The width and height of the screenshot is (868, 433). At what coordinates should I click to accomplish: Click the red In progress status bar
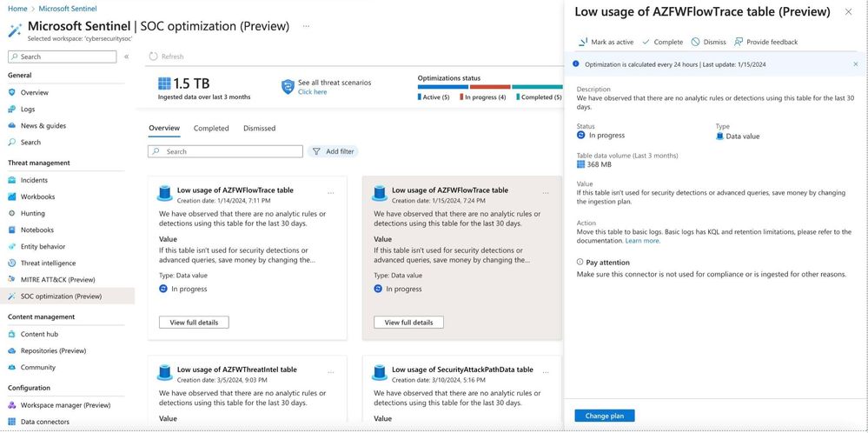490,87
